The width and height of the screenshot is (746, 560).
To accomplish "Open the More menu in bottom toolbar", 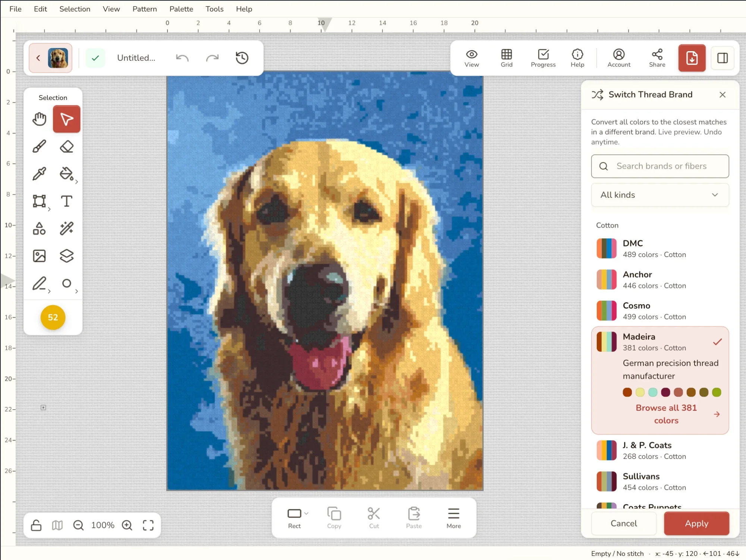I will click(454, 518).
